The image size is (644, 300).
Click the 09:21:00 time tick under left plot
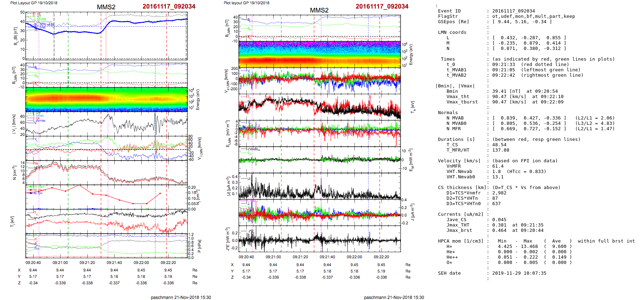coord(60,263)
